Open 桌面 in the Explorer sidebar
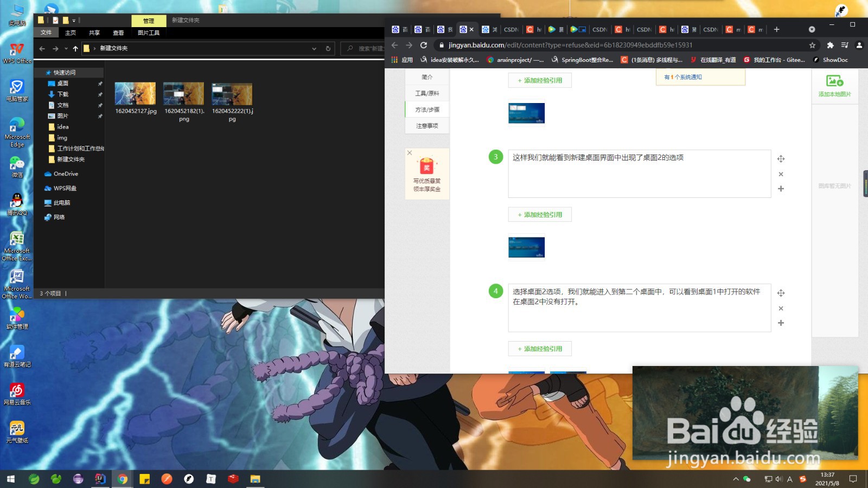The image size is (868, 488). click(63, 84)
